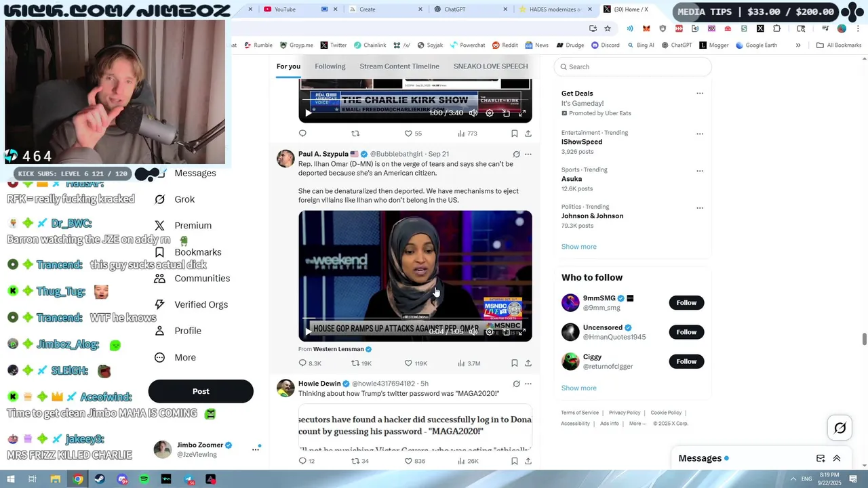Share Paul A. Szypula's post

tap(528, 363)
